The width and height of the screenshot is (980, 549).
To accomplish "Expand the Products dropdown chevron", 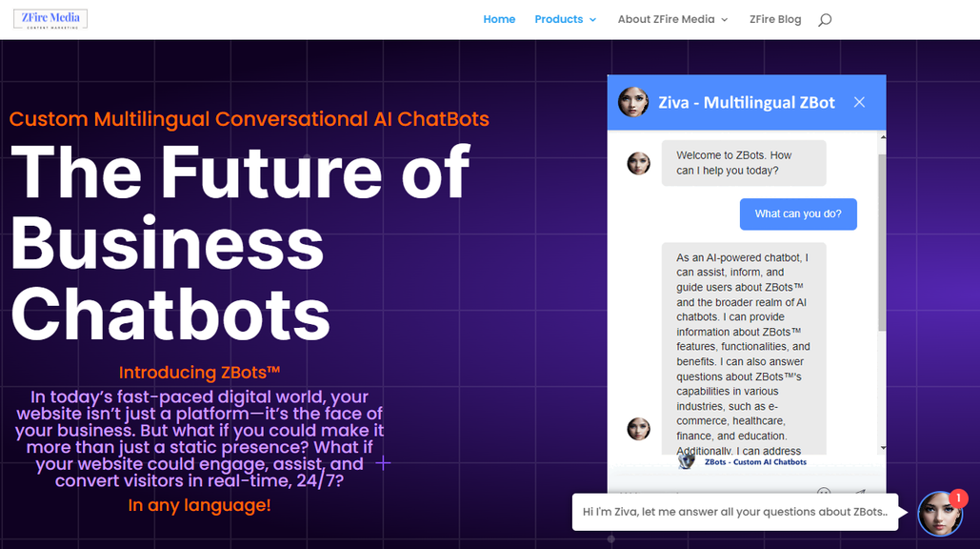I will pos(592,20).
